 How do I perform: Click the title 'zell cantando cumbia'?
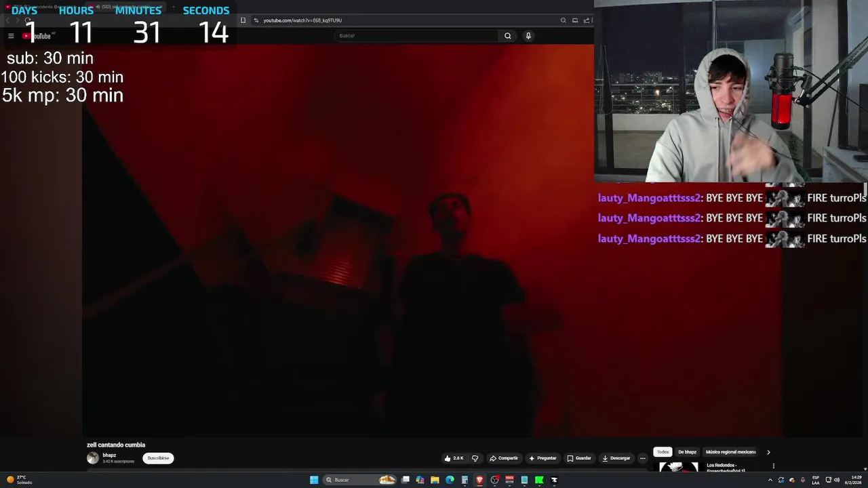tap(116, 445)
